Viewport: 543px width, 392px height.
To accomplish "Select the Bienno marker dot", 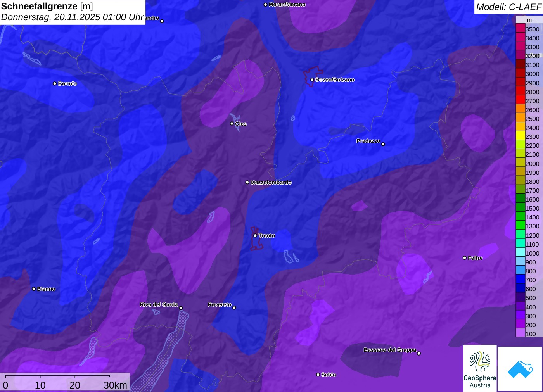I will point(34,289).
